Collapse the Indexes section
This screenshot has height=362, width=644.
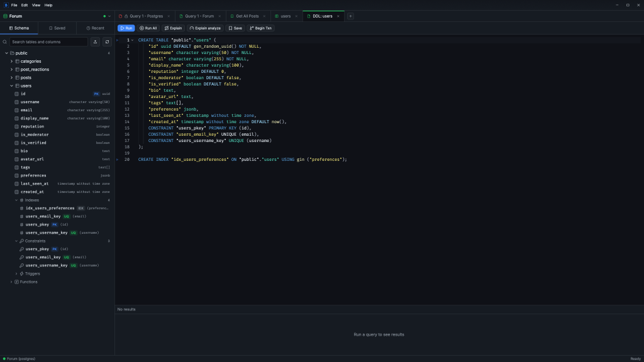(16, 200)
